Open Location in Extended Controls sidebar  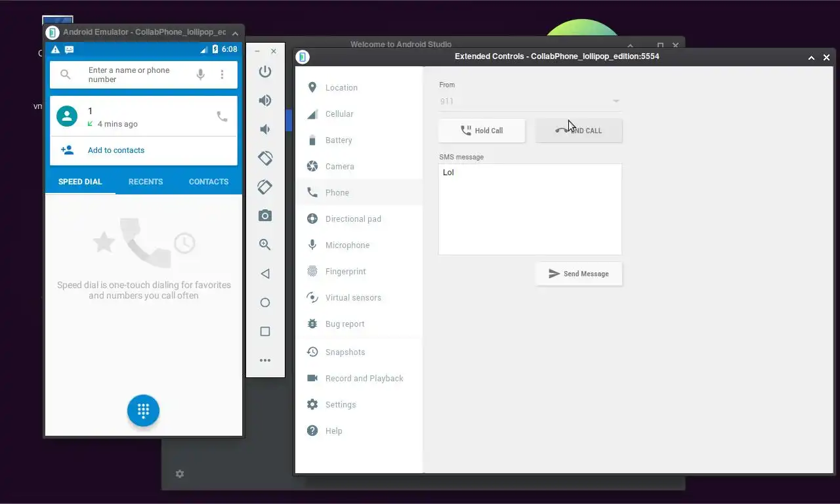pyautogui.click(x=359, y=87)
